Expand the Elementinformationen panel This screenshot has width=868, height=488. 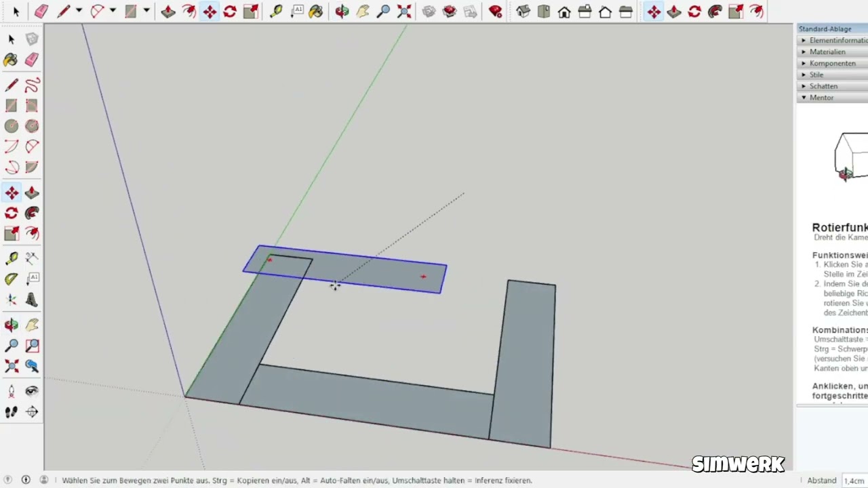(x=832, y=41)
